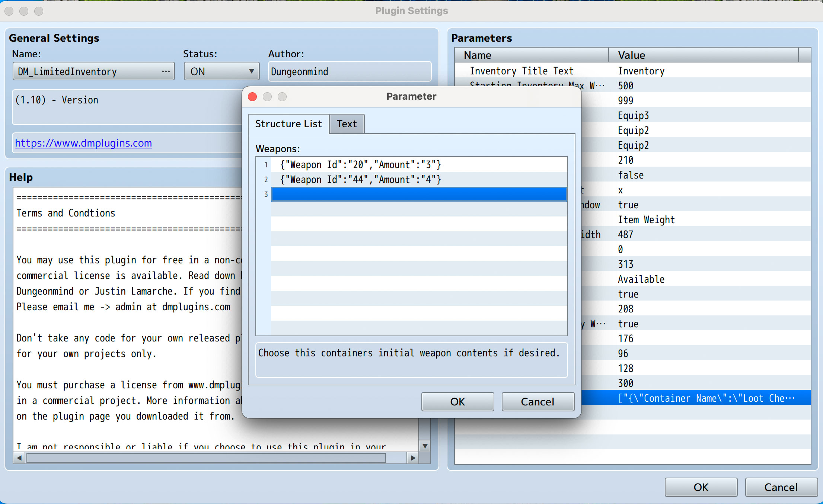Select the parameter value 300
Viewport: 823px width, 504px height.
coord(625,383)
